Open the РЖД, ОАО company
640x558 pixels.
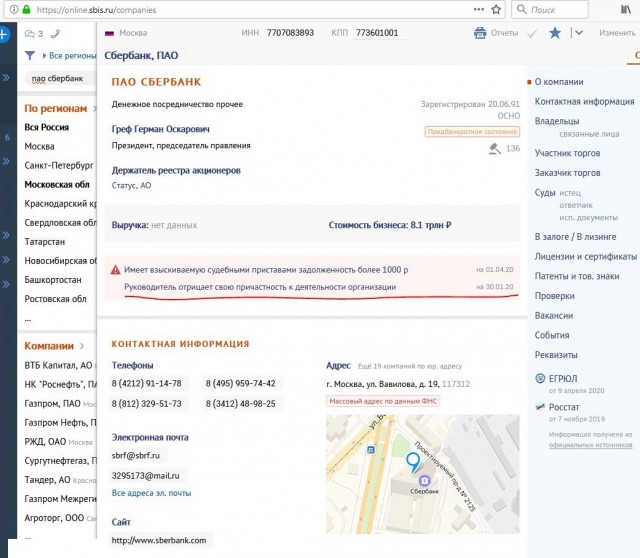(45, 442)
